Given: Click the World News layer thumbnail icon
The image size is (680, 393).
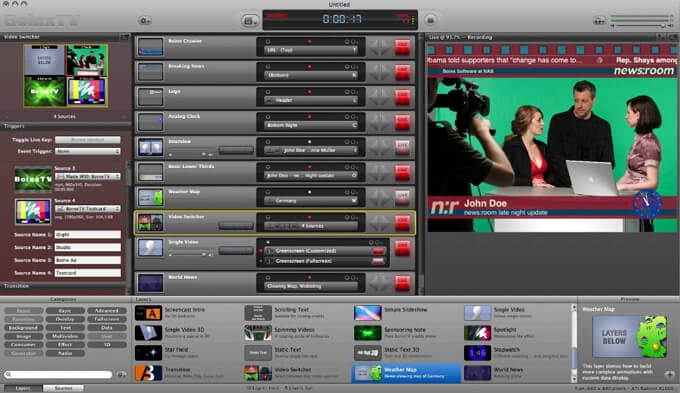Looking at the screenshot, I should 150,283.
